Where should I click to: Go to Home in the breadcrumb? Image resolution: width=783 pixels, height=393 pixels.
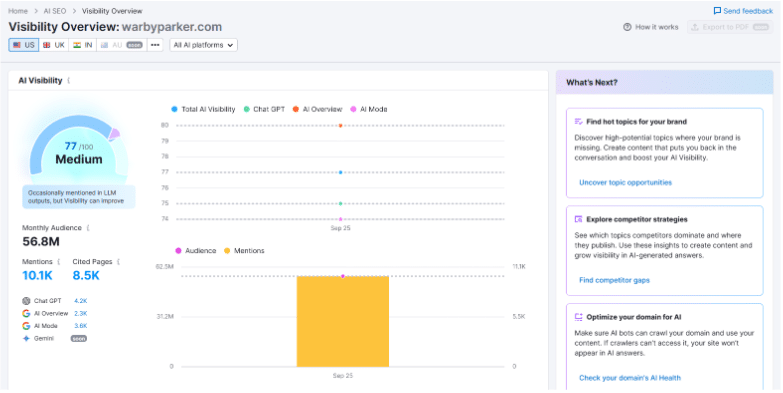[18, 11]
